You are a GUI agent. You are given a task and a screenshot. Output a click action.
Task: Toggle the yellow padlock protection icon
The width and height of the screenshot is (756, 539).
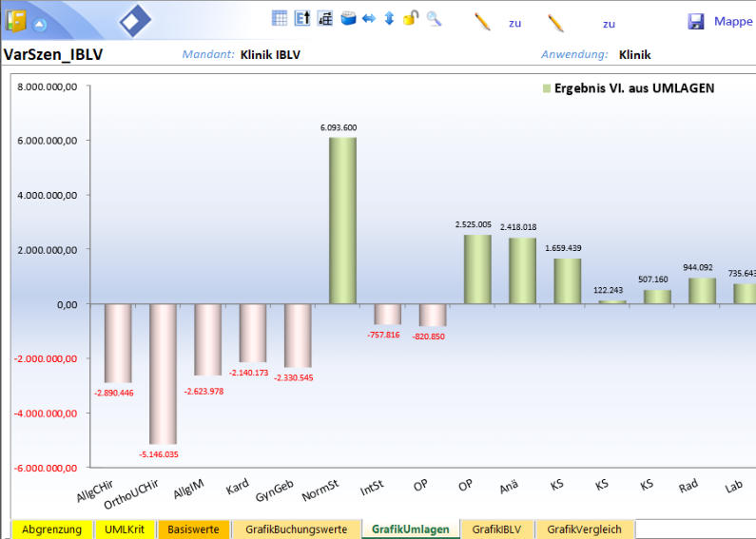pyautogui.click(x=411, y=18)
